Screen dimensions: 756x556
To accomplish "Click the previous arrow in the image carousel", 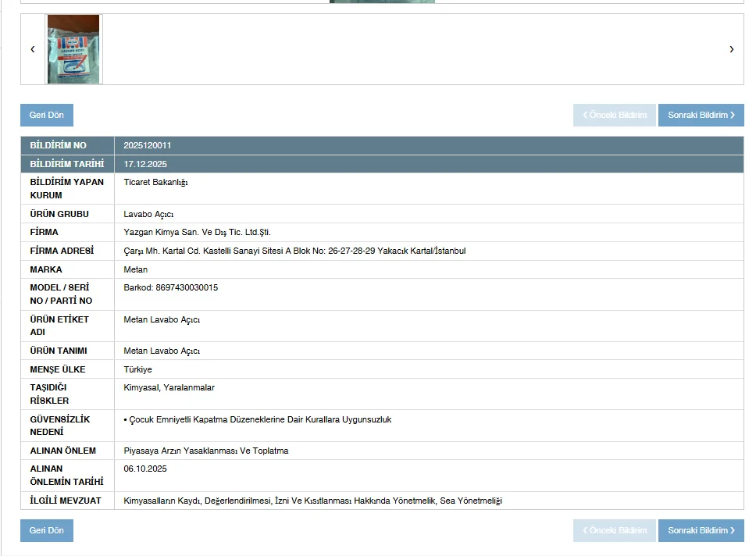I will (x=33, y=49).
